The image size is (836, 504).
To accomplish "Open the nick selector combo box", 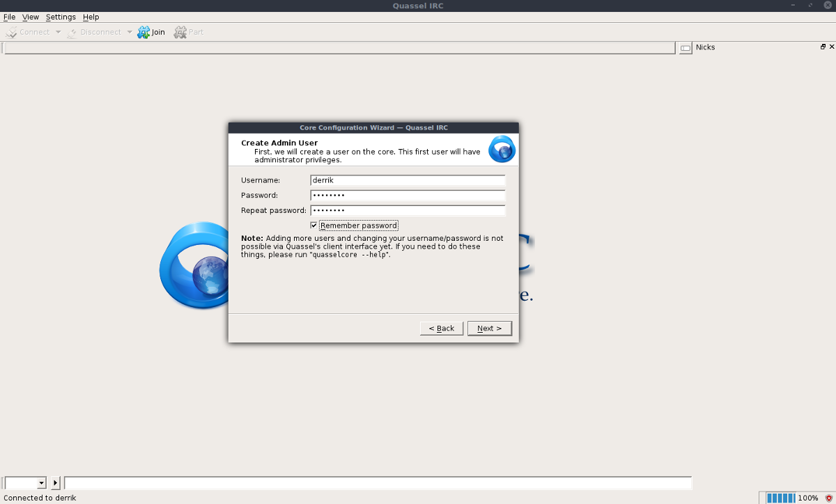I will 25,482.
